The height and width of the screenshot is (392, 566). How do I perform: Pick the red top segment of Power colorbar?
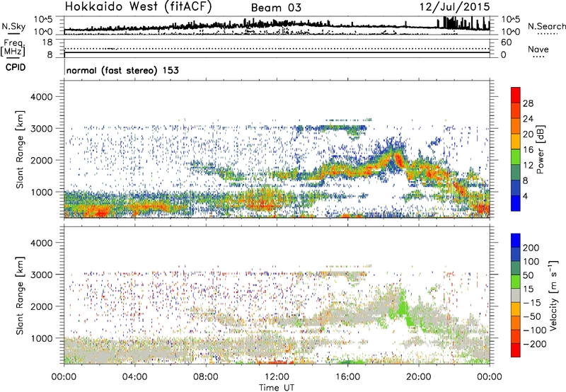516,95
